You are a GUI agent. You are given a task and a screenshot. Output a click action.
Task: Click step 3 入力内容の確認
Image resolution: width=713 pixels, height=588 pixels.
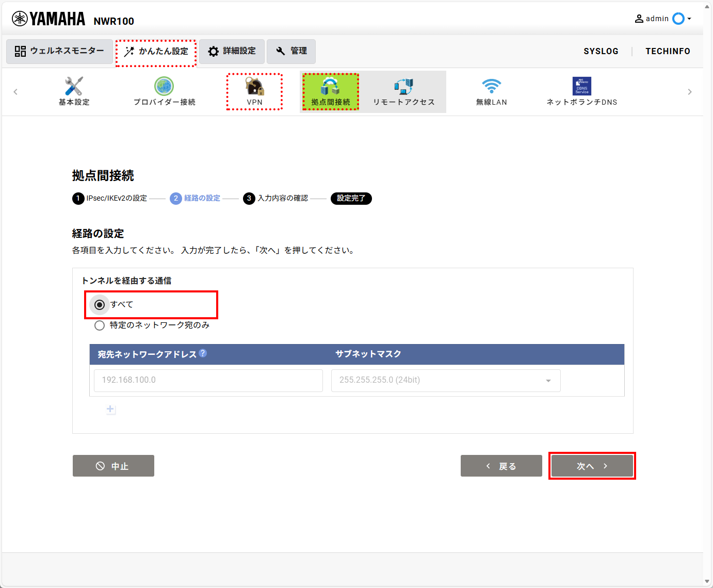(x=276, y=198)
